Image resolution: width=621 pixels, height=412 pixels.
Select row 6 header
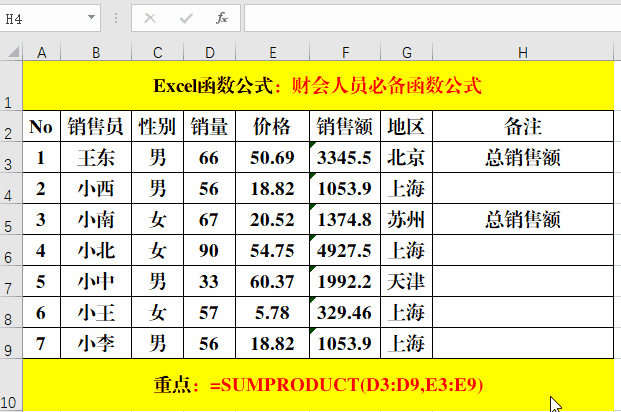coord(11,250)
